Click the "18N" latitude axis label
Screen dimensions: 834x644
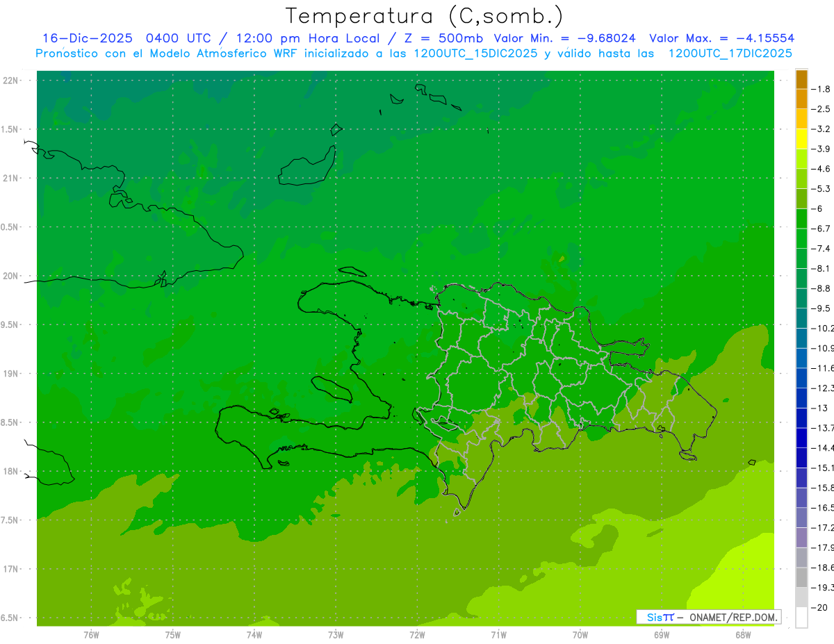pyautogui.click(x=11, y=472)
